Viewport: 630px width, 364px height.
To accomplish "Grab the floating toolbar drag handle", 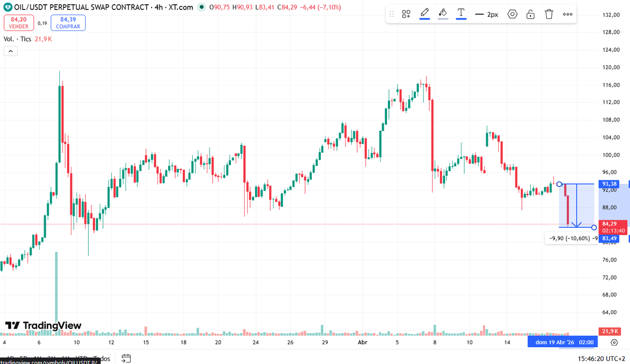I will click(x=392, y=15).
